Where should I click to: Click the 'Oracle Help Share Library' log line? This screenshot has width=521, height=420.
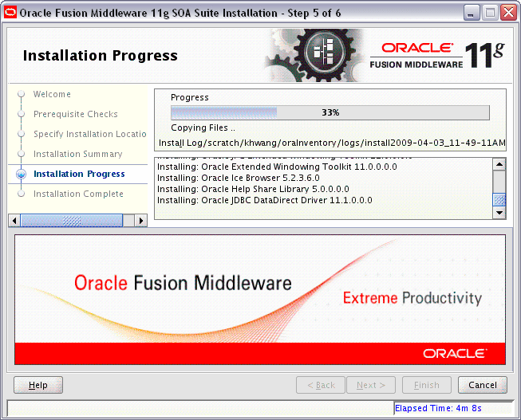[x=253, y=189]
